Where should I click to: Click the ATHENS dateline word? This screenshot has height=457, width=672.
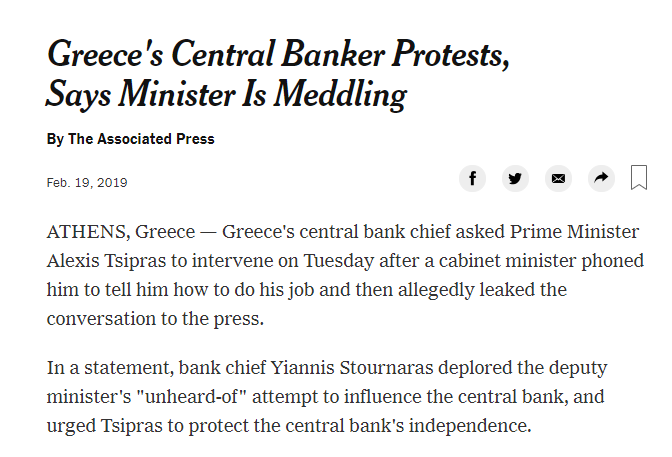[88, 232]
